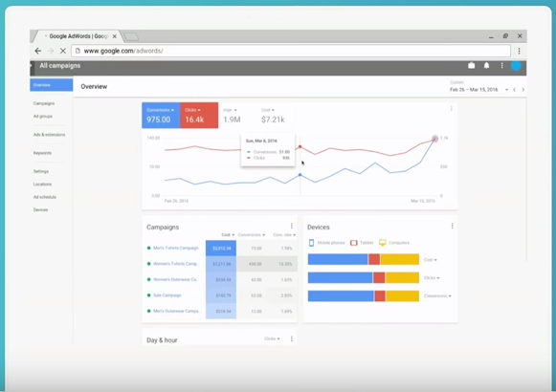Sort Campaigns card by Cost column dropdown
The image size is (556, 392).
tap(228, 235)
